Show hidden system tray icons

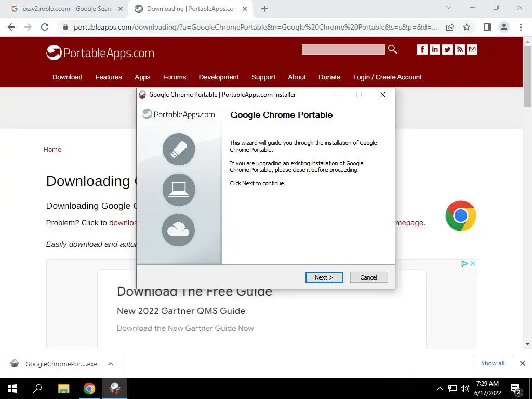coord(440,389)
